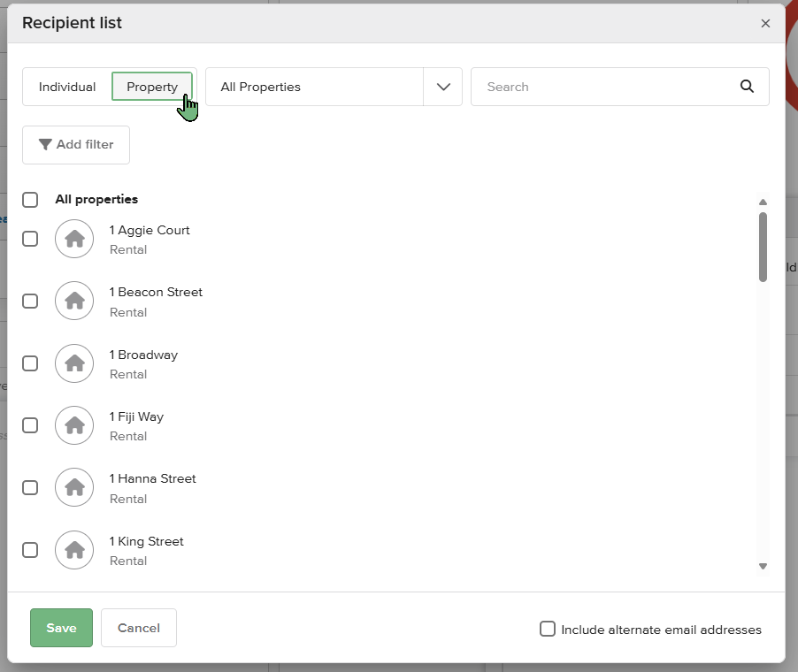
Task: Select the 1 Hanna Street property icon
Action: point(73,487)
